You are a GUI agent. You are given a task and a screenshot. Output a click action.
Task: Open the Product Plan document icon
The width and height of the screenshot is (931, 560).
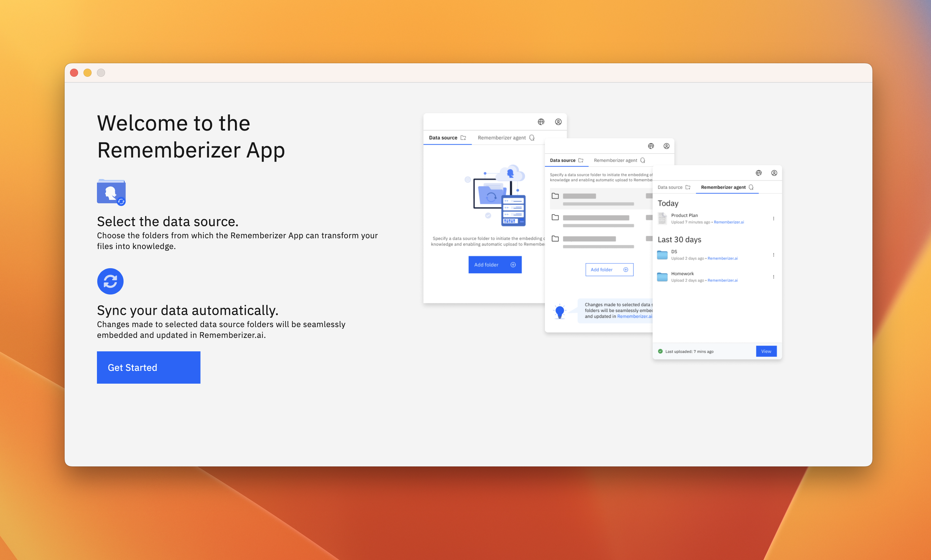point(662,218)
